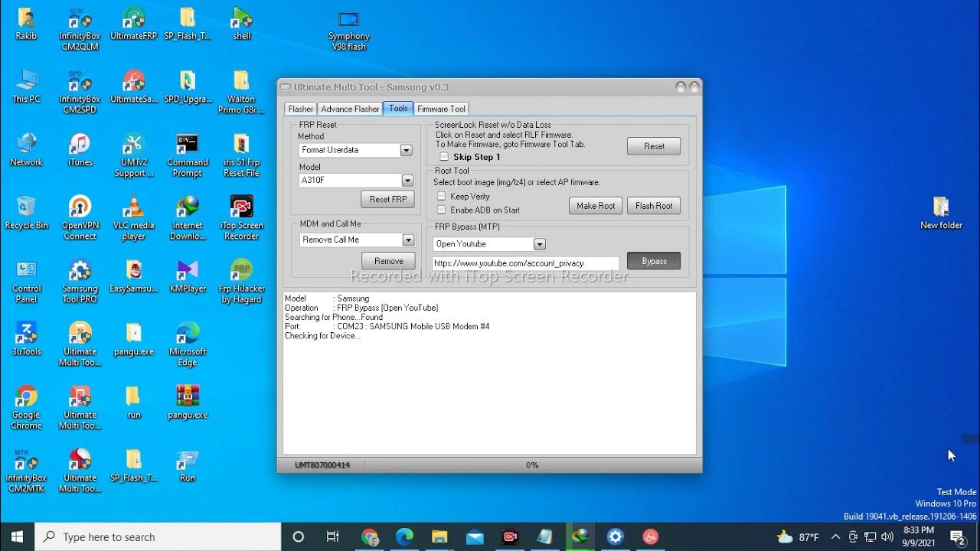980x551 pixels.
Task: Launch InfinityBox CM2SPD shortcut
Action: [x=80, y=92]
